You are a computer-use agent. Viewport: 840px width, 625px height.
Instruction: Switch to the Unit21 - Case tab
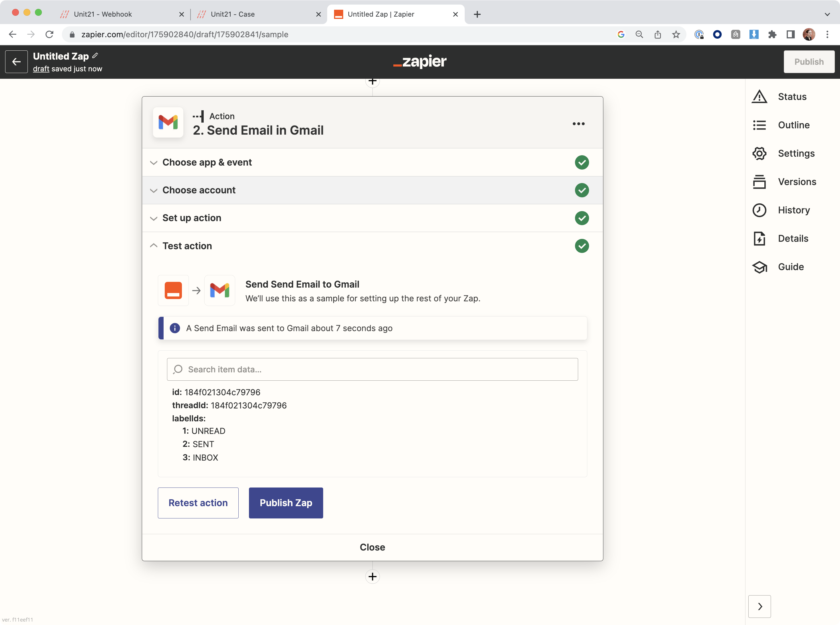coord(232,14)
